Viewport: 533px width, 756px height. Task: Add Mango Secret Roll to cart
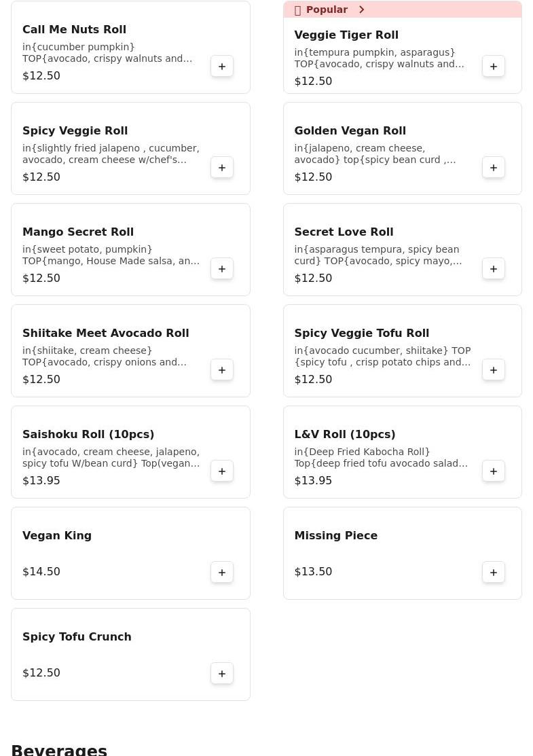click(x=222, y=269)
